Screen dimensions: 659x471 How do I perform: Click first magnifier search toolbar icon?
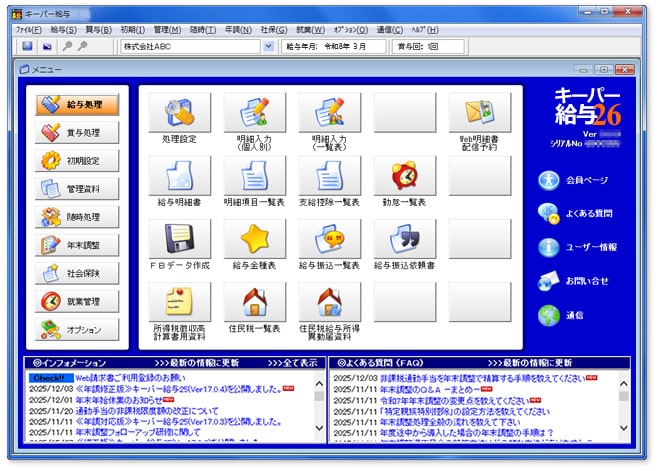pos(67,46)
